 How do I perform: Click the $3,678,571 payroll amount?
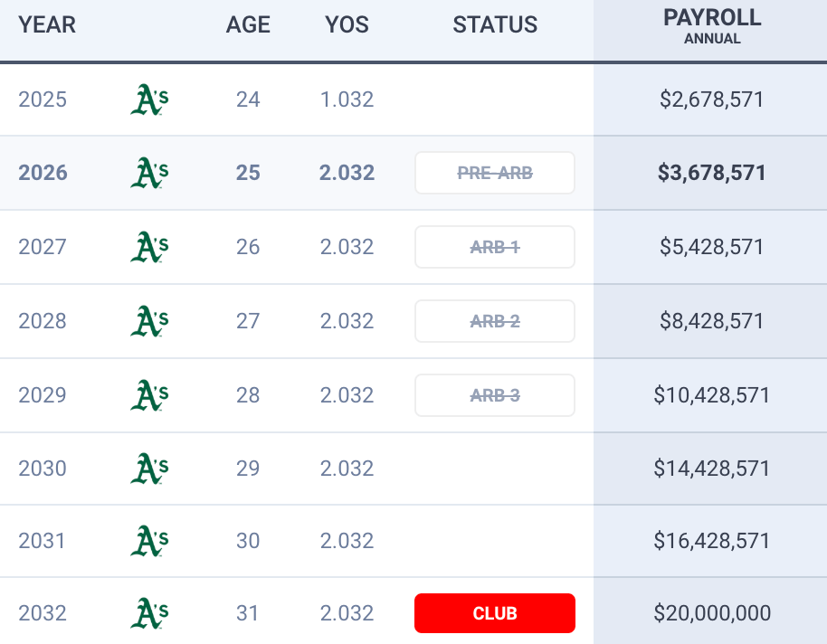pos(712,173)
